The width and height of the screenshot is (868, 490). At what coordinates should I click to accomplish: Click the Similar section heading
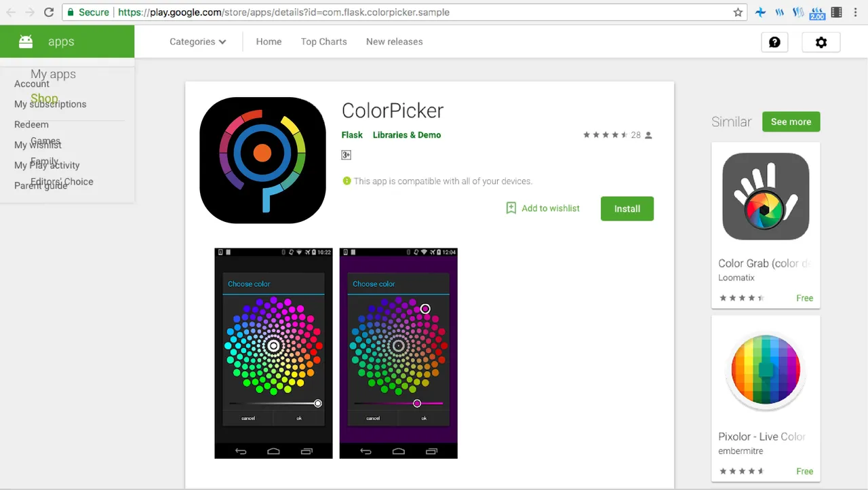click(731, 121)
